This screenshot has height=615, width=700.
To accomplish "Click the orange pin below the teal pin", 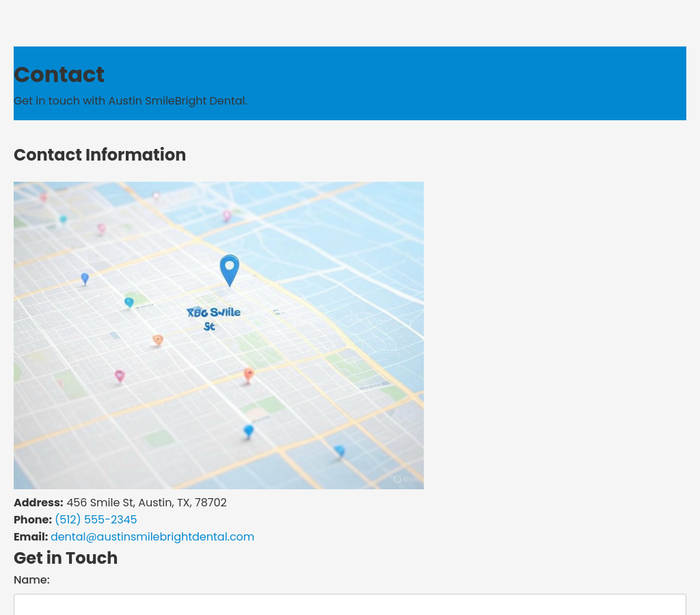I will click(158, 340).
